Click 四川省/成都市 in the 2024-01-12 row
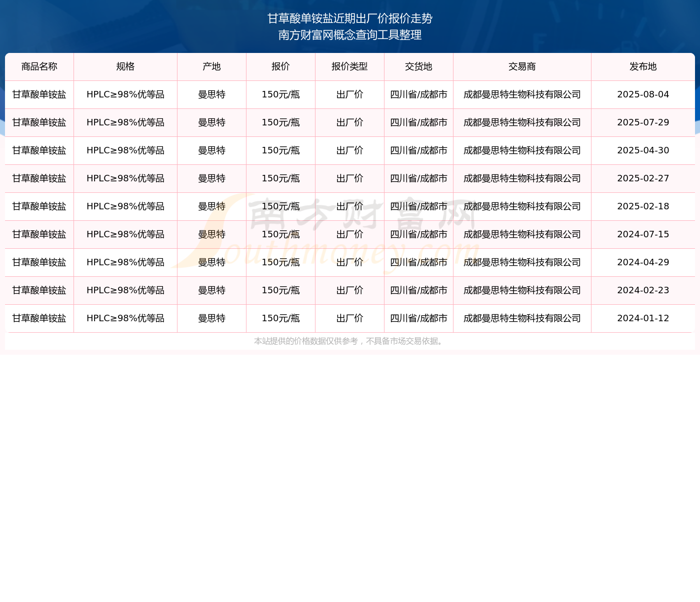700x602 pixels. click(418, 318)
